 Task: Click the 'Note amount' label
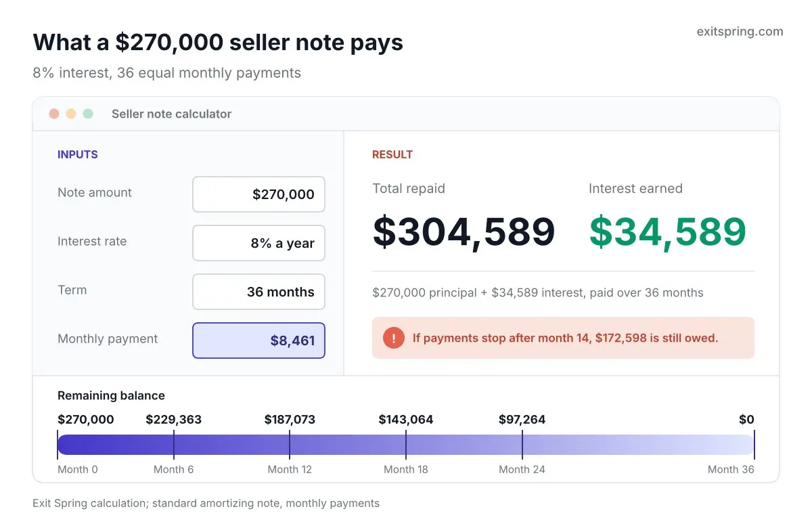95,193
